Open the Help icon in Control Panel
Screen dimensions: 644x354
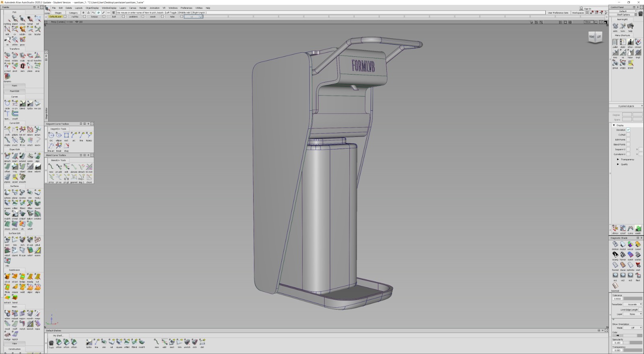[x=630, y=27]
